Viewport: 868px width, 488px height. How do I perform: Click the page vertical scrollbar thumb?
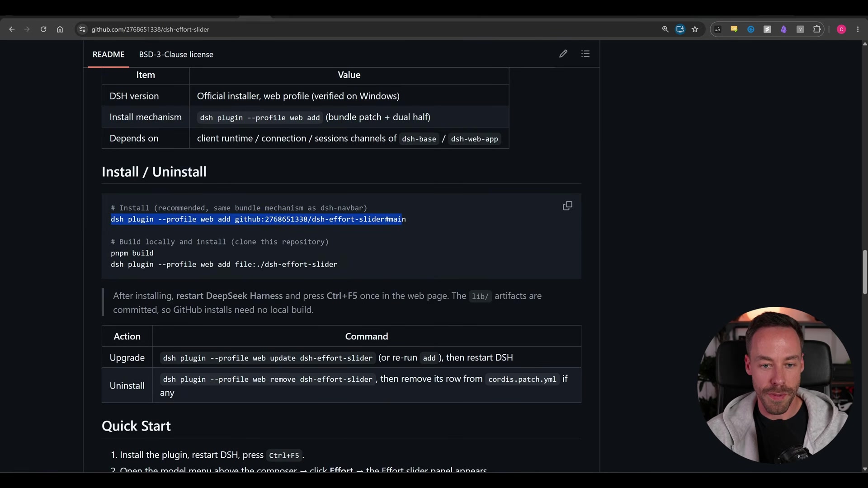tap(864, 272)
